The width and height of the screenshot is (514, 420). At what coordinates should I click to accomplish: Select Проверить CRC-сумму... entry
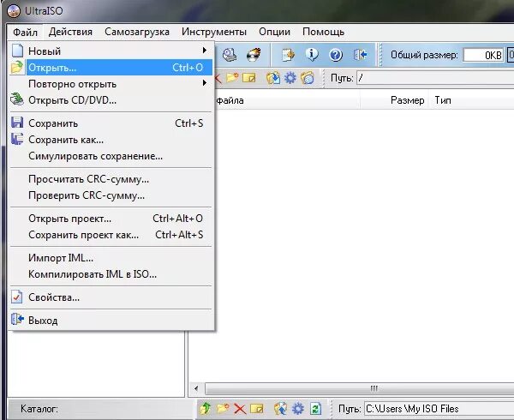[x=111, y=195]
